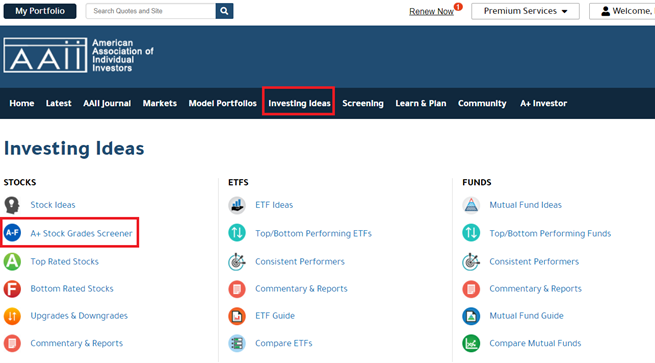Open ETFs Commentary & Reports link
The width and height of the screenshot is (655, 363).
click(x=301, y=289)
